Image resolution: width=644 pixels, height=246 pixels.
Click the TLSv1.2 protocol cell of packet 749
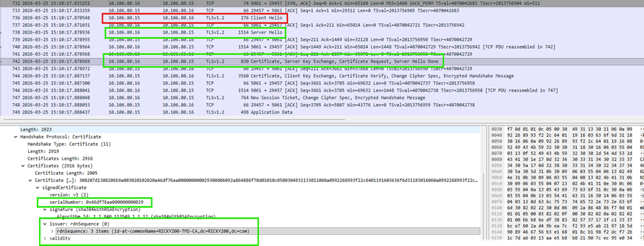(x=215, y=112)
